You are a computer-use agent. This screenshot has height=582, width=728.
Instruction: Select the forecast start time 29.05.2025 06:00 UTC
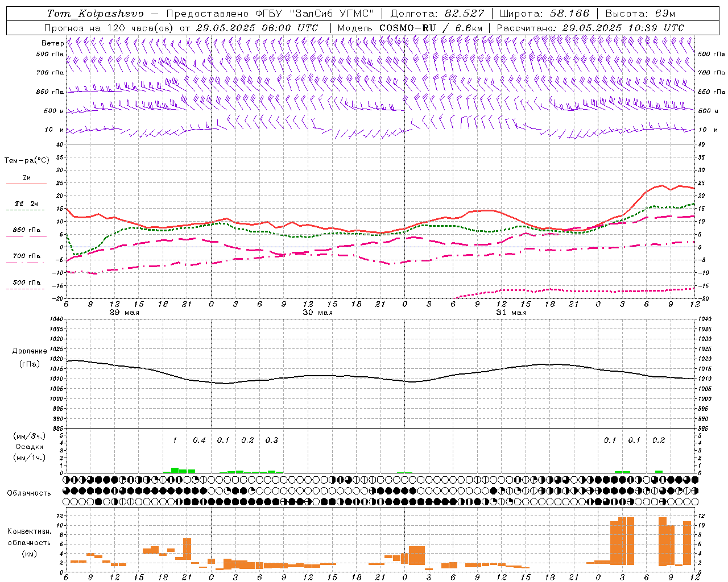pos(257,28)
